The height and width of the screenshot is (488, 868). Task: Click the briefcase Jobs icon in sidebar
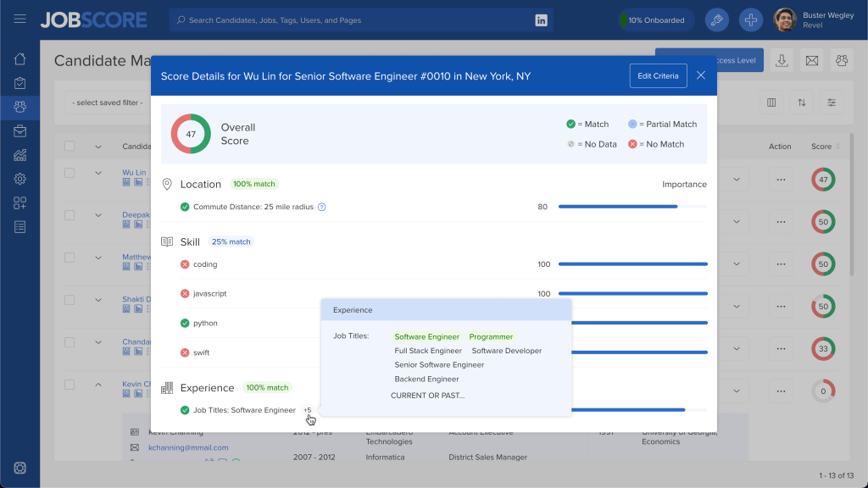[19, 131]
